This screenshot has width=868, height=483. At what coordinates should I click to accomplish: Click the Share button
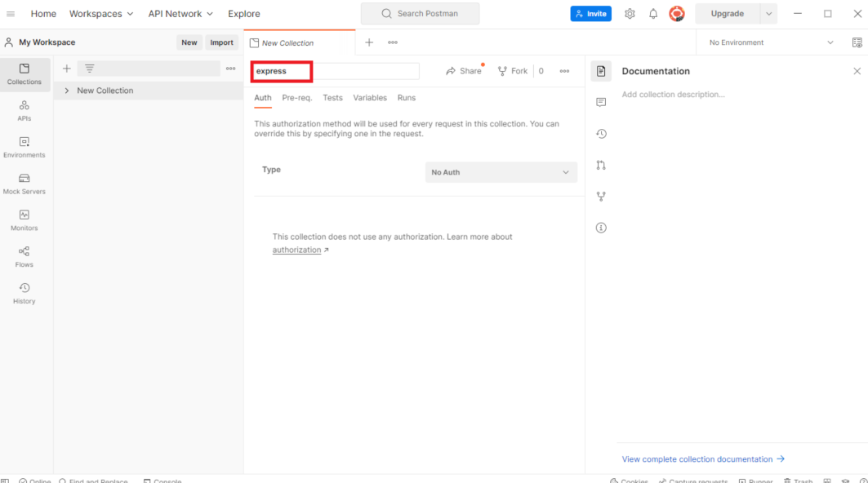point(464,71)
